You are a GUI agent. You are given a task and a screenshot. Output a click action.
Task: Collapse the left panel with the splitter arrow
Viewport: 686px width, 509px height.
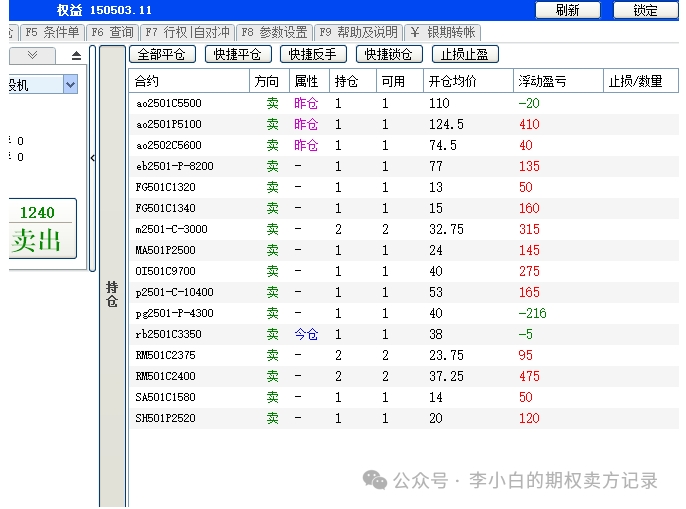point(92,158)
